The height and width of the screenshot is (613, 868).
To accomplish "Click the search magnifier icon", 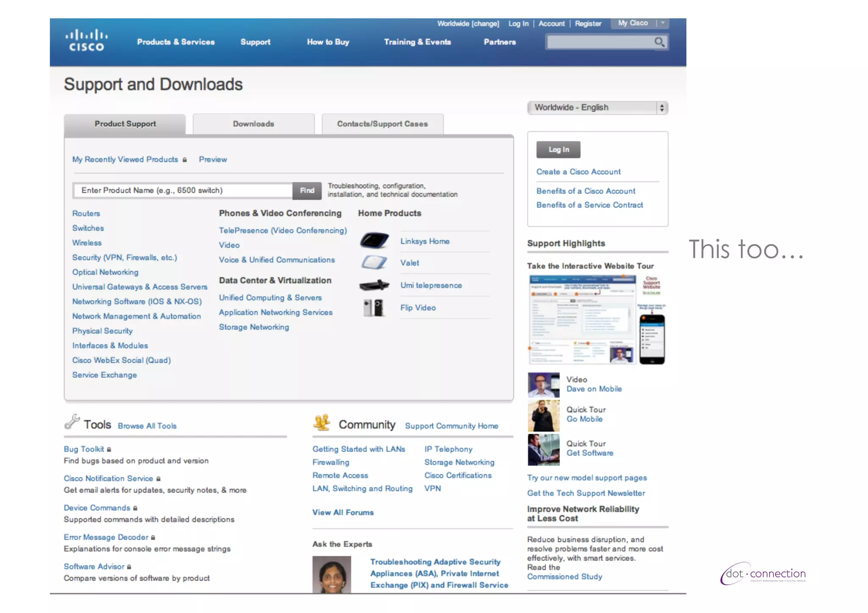I will (659, 42).
